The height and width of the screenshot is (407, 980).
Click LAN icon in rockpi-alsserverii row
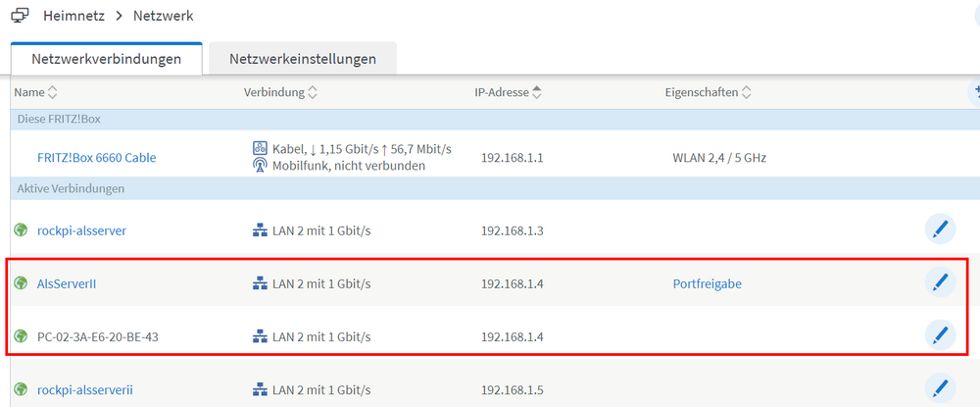(x=260, y=390)
